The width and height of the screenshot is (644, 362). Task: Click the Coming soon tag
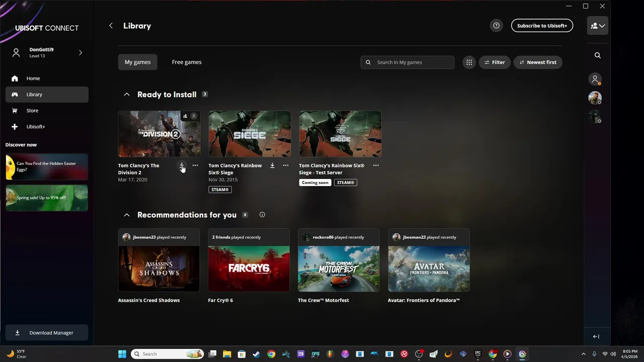(x=315, y=183)
